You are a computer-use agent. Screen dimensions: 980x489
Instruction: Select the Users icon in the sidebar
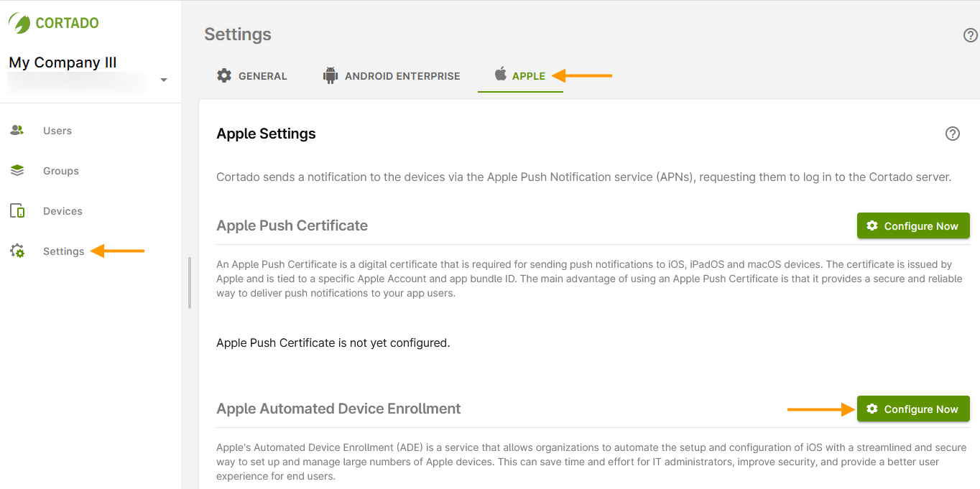pos(17,130)
